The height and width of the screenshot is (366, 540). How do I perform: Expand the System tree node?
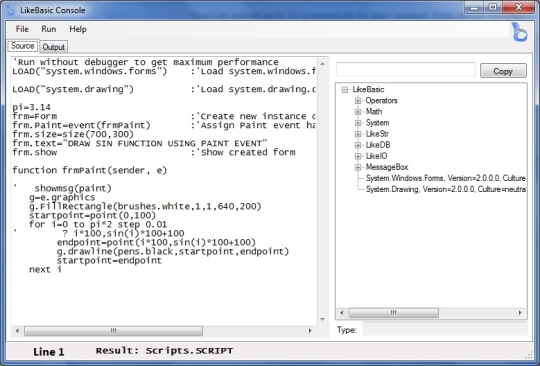358,123
